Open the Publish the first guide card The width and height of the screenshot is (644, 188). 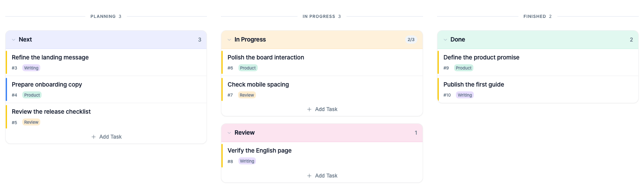pyautogui.click(x=538, y=89)
